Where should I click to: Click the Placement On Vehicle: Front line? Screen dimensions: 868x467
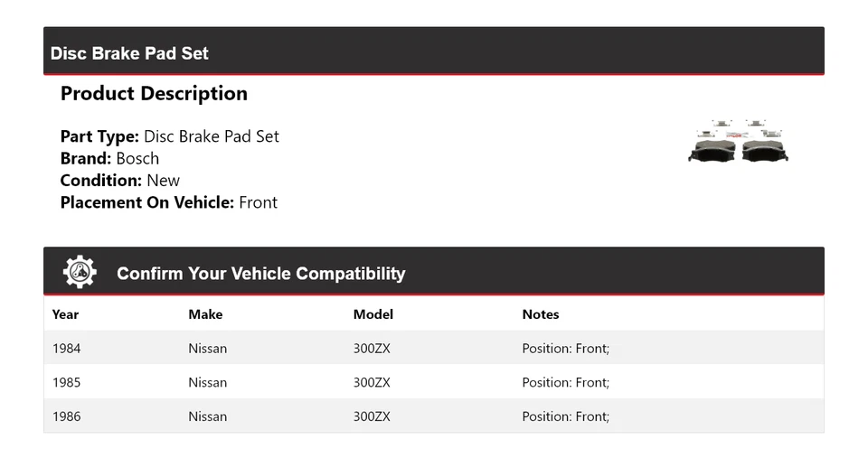tap(168, 202)
